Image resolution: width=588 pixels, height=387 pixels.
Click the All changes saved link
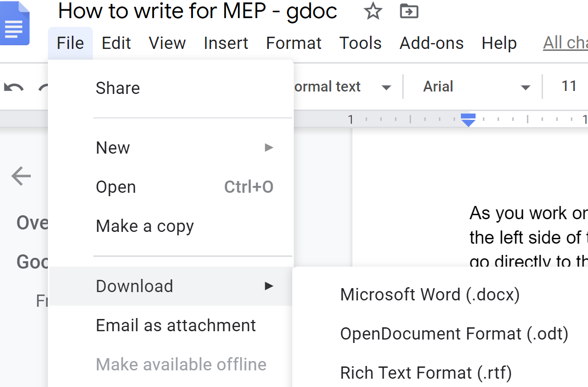pos(566,43)
